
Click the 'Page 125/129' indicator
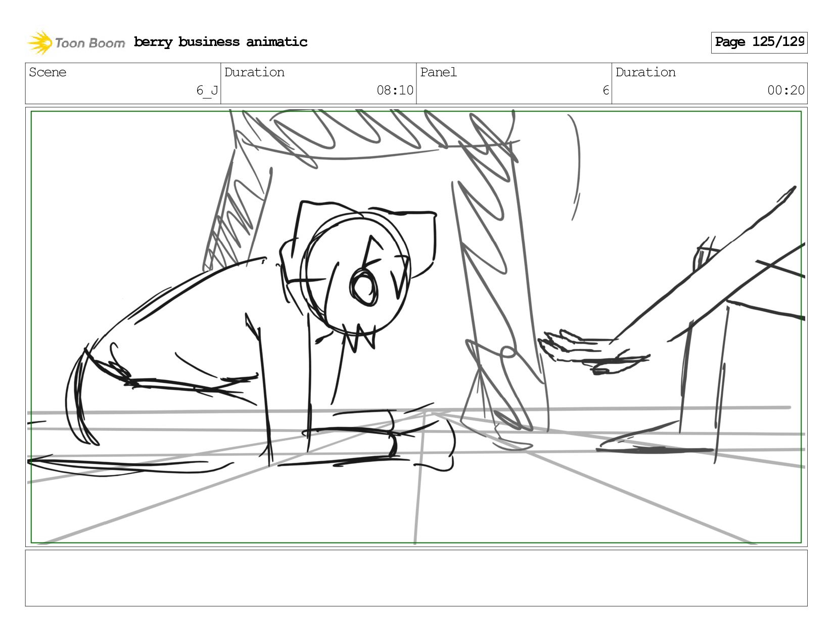click(x=759, y=42)
